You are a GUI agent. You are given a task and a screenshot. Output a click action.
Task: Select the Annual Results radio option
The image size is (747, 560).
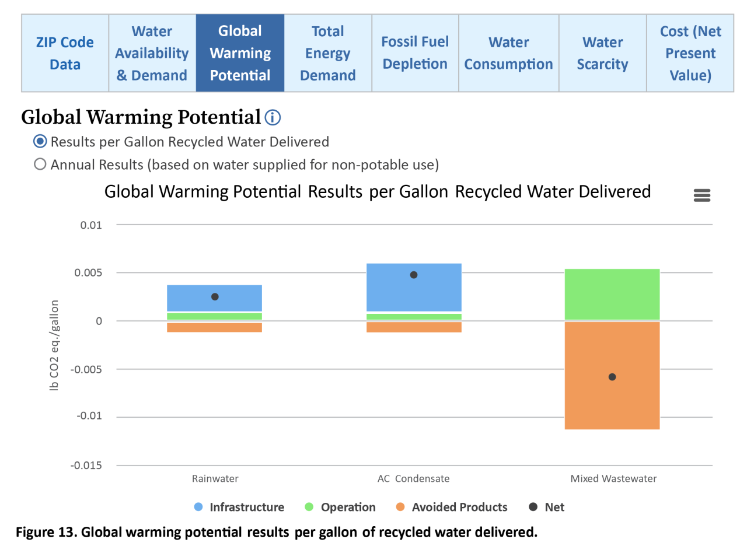click(40, 164)
